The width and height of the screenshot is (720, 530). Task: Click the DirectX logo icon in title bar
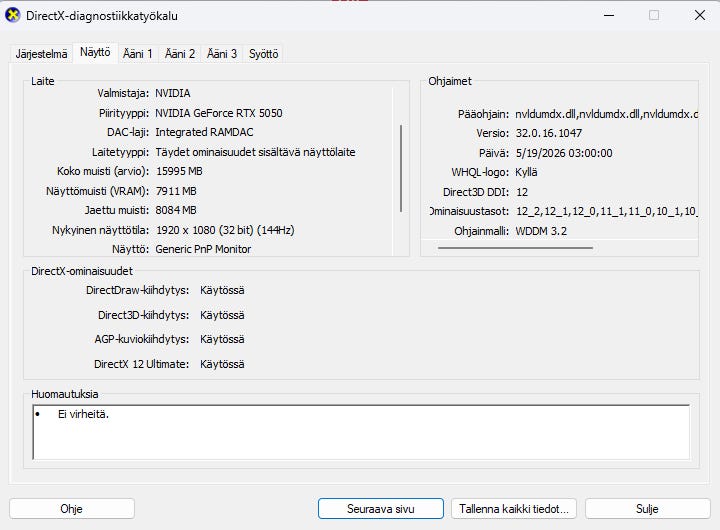pyautogui.click(x=13, y=15)
